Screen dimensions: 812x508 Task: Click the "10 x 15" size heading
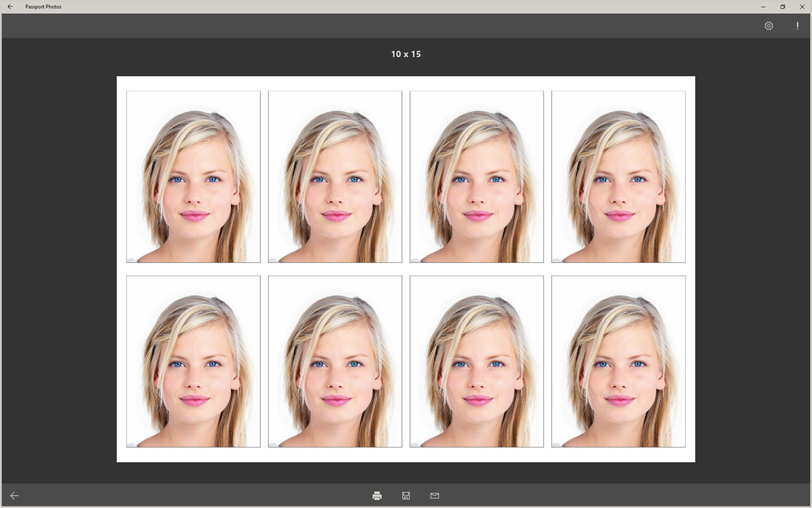[406, 54]
